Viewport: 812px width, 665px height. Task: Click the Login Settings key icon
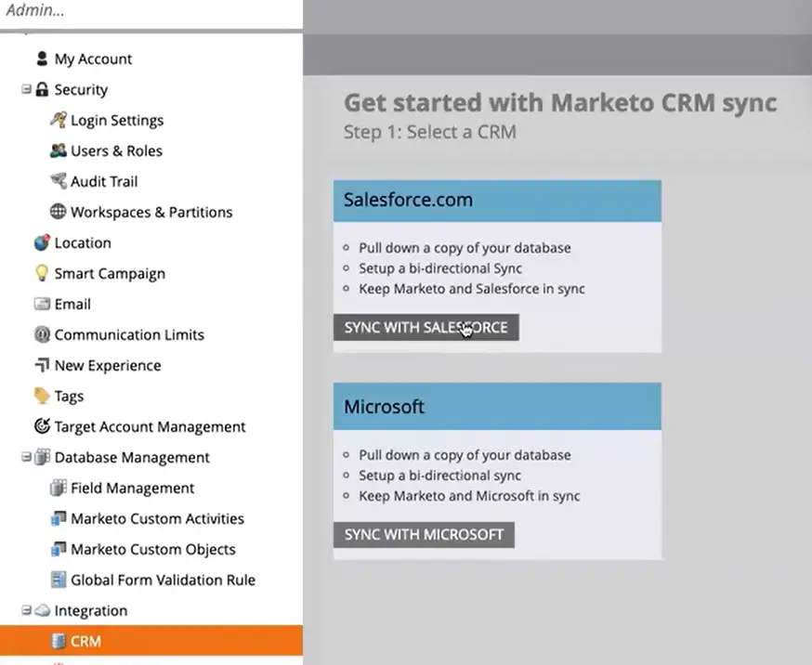(x=59, y=120)
